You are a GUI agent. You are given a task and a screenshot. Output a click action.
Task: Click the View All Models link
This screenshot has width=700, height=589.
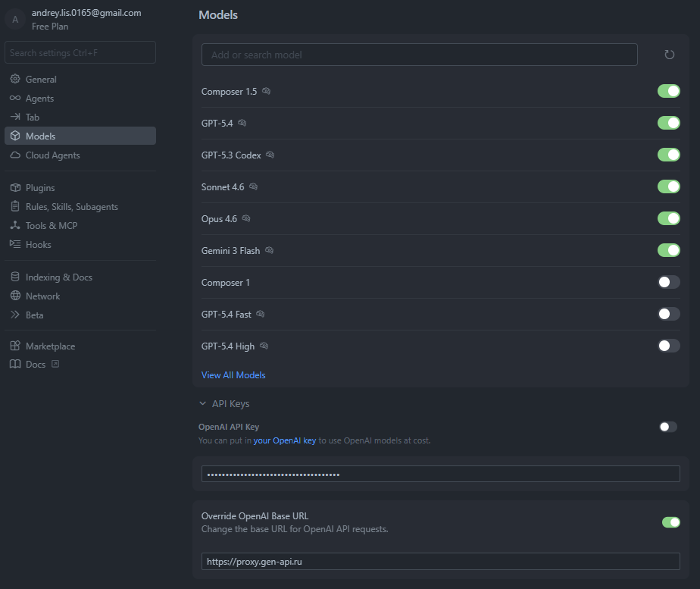pyautogui.click(x=233, y=375)
